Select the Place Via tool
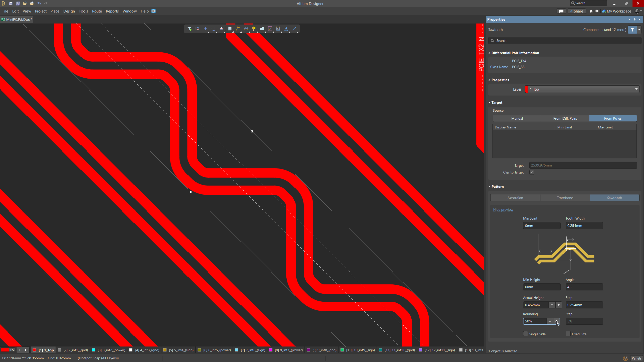Viewport: 644px width, 362px height. (x=254, y=29)
